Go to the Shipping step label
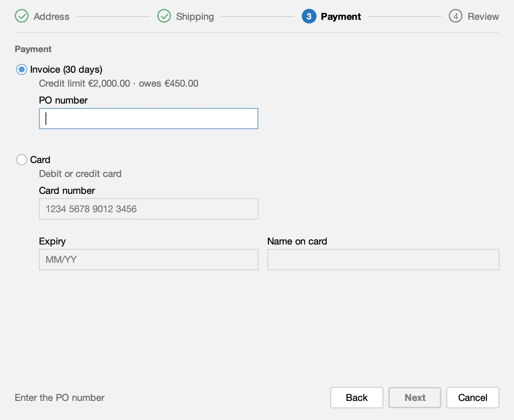Viewport: 514px width, 420px height. click(x=195, y=17)
